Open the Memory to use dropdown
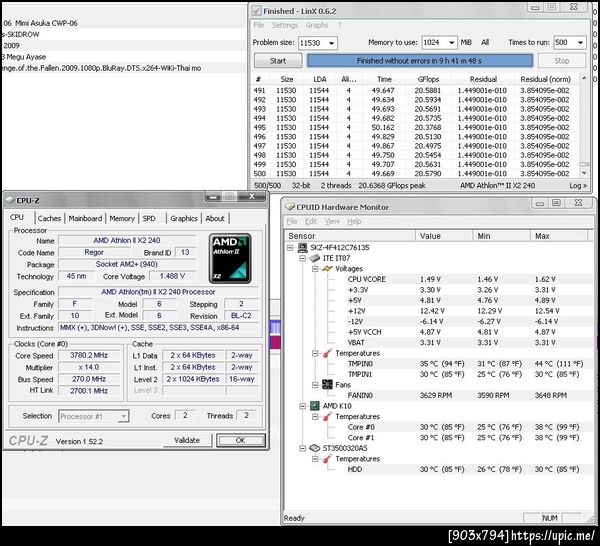The image size is (600, 546). click(452, 42)
